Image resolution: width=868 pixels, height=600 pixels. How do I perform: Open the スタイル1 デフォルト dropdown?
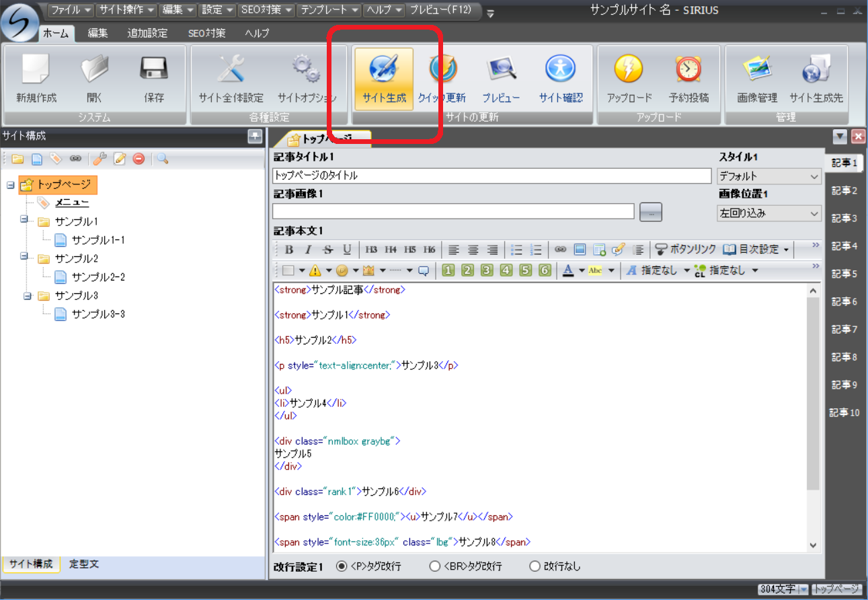click(x=769, y=176)
